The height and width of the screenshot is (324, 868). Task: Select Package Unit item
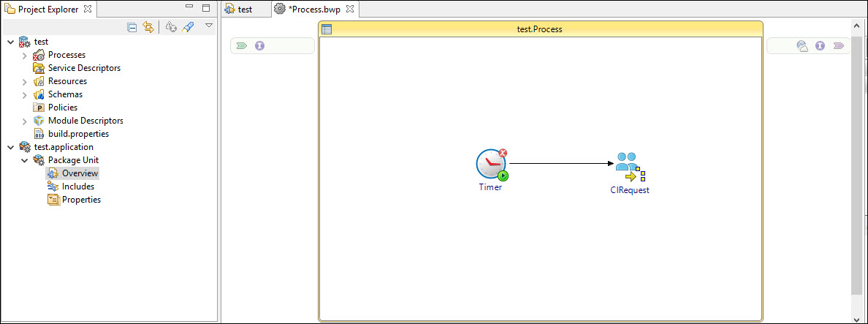tap(74, 160)
